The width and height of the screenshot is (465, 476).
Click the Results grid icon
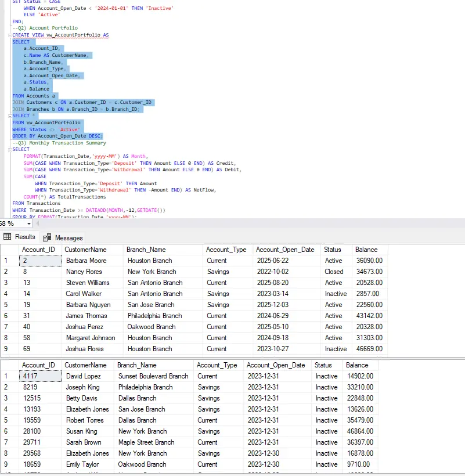[8, 236]
